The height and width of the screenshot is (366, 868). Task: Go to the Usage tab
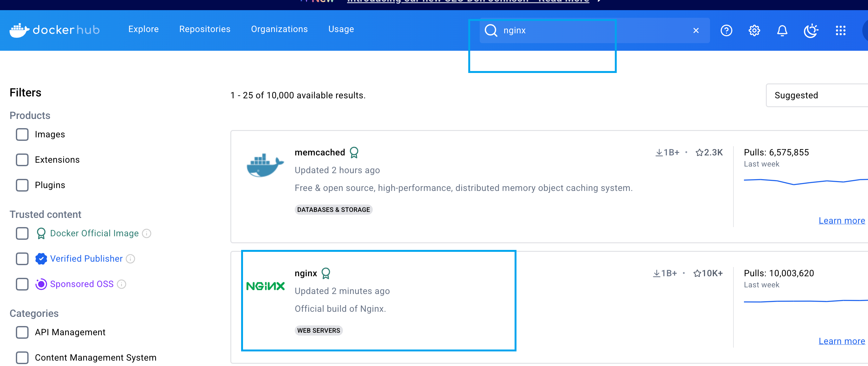tap(341, 29)
